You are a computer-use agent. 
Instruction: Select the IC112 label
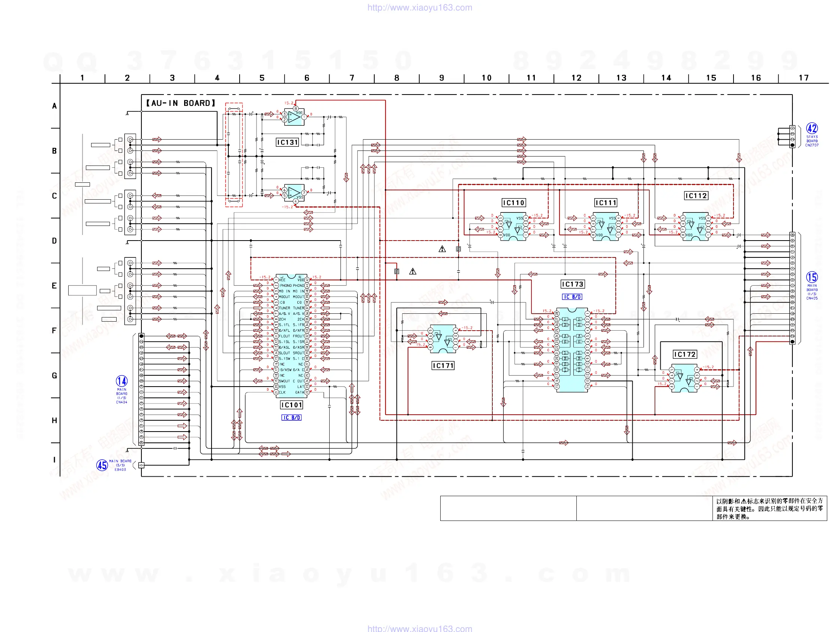coord(696,196)
